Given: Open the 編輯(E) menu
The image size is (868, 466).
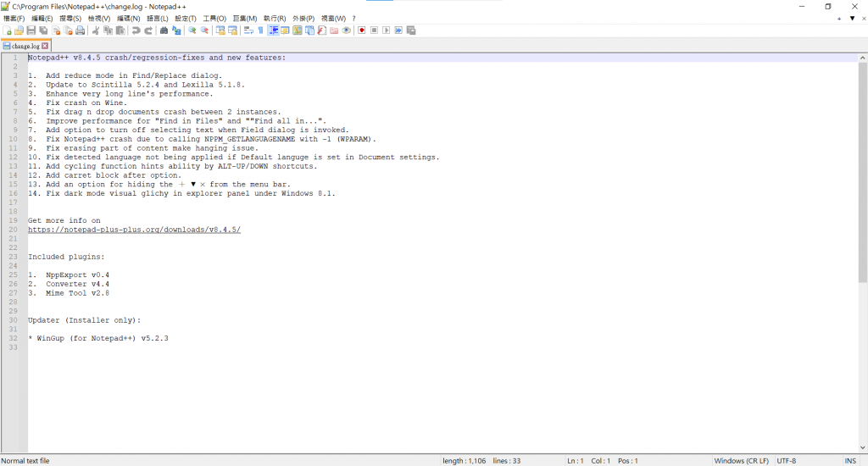Looking at the screenshot, I should pyautogui.click(x=42, y=19).
